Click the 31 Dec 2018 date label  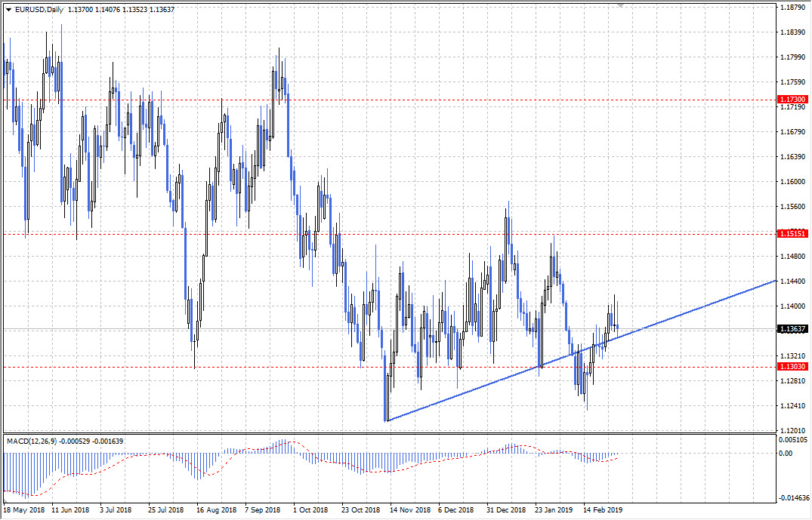point(507,509)
